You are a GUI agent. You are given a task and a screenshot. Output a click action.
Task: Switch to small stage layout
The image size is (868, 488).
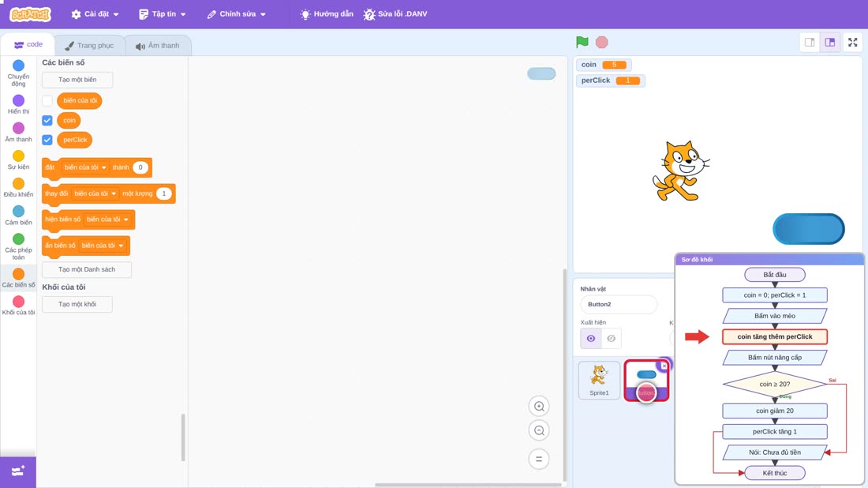tap(810, 42)
